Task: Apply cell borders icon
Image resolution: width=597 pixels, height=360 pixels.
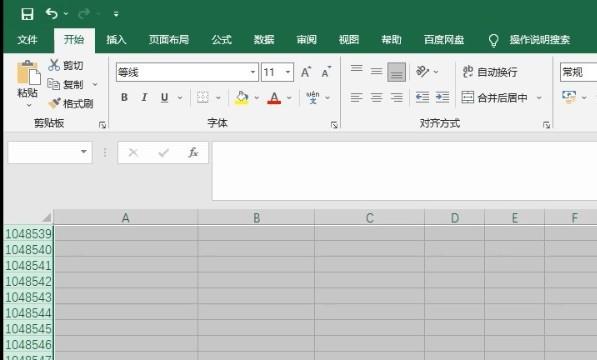Action: pos(203,97)
